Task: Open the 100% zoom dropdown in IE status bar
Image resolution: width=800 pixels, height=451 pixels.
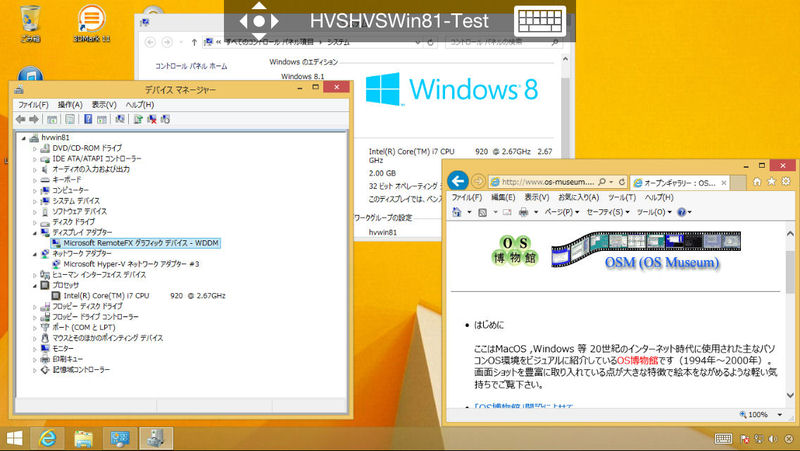Action: tap(780, 415)
